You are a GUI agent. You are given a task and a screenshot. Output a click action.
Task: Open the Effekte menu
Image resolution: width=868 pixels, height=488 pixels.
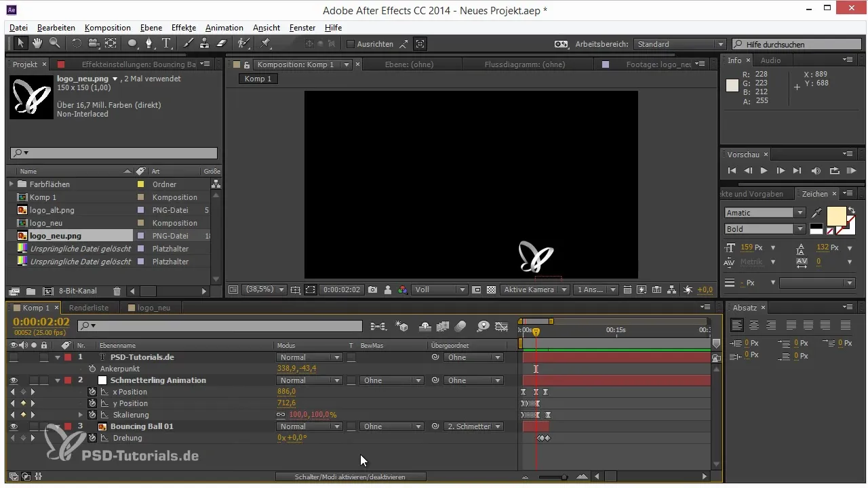(184, 28)
